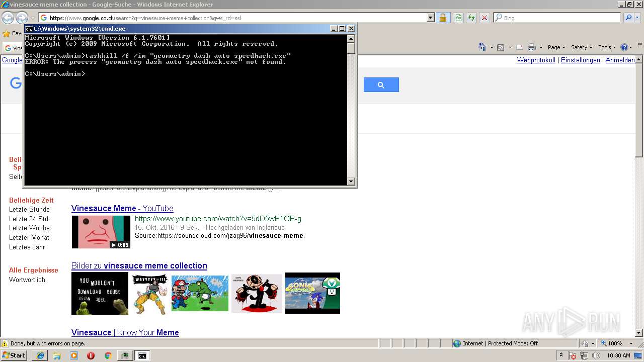The height and width of the screenshot is (362, 644).
Task: Click the blue Google search button
Action: 381,85
